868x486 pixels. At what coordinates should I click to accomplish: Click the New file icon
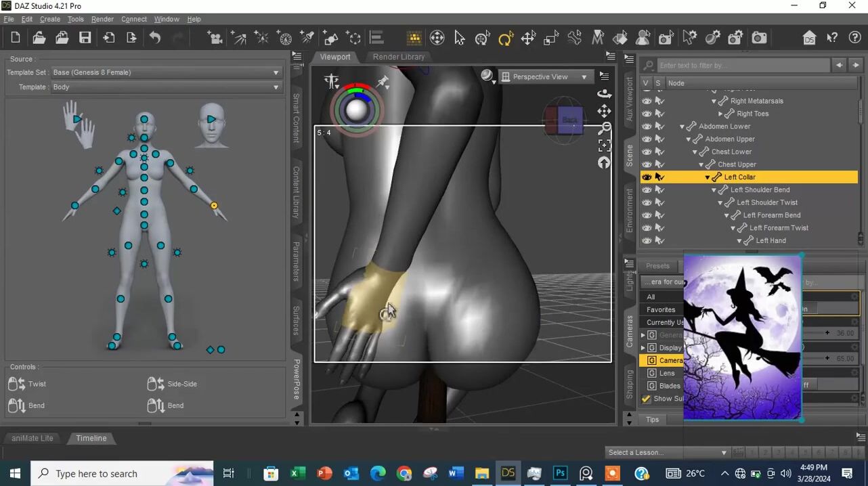16,39
